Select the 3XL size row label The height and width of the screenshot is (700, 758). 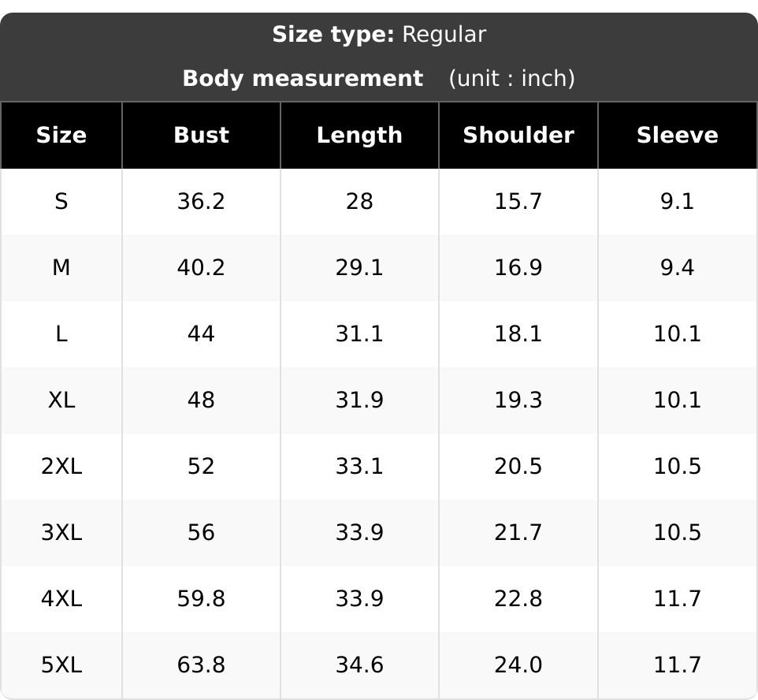(x=61, y=533)
